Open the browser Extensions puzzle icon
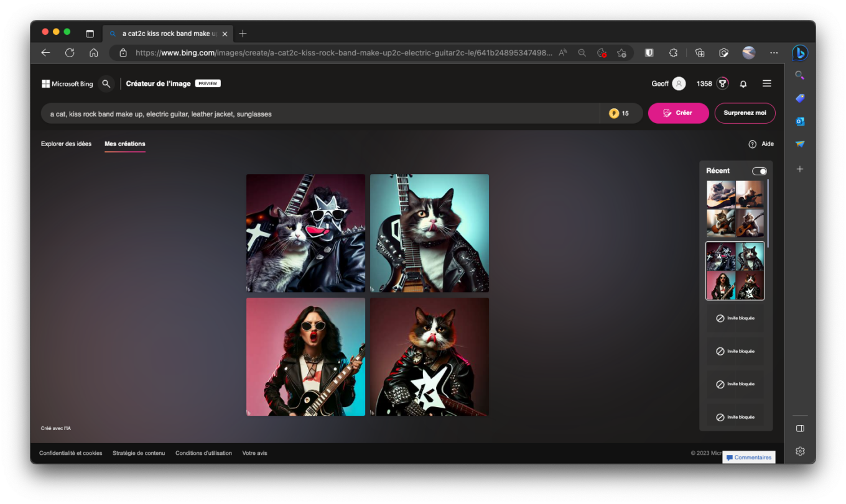 (x=673, y=53)
